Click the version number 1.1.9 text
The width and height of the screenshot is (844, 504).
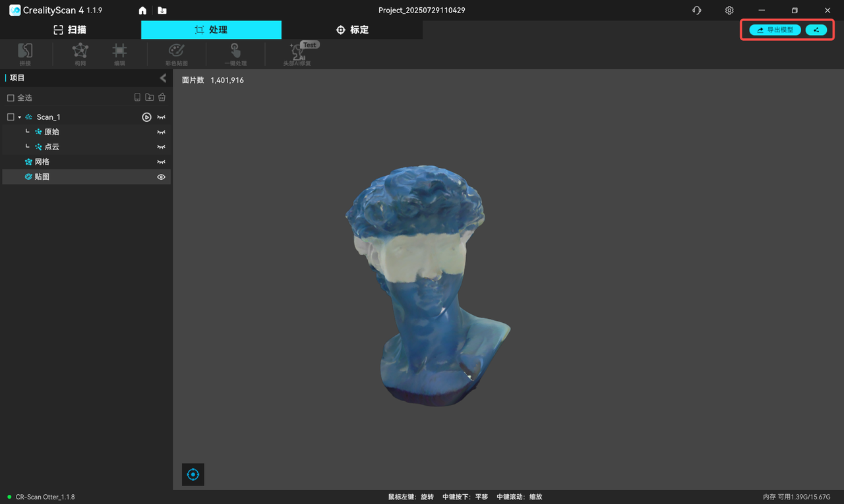click(x=94, y=11)
